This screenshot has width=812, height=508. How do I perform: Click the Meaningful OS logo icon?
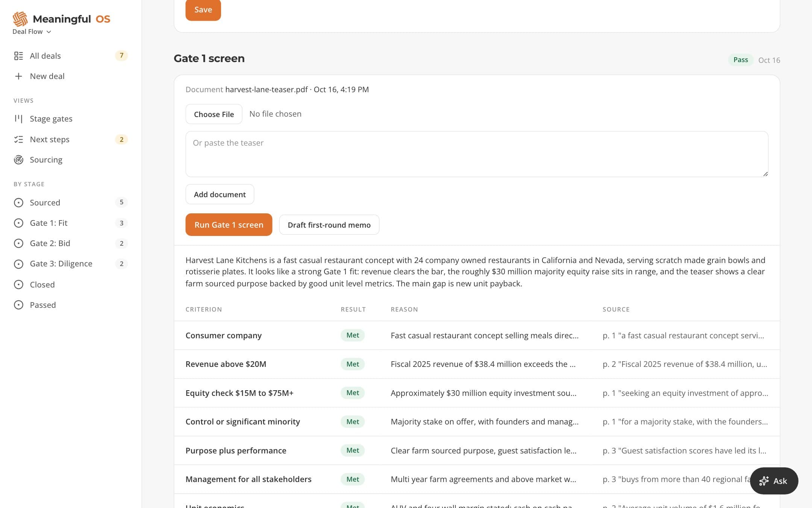[20, 19]
